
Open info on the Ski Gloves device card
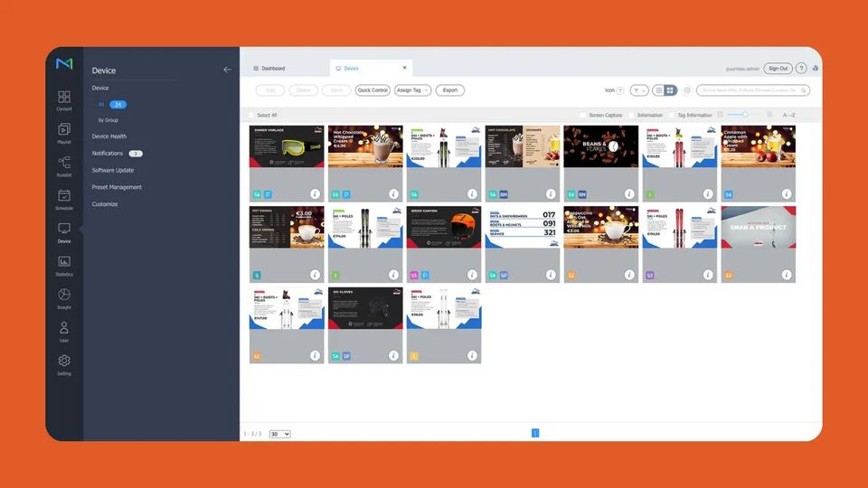click(x=393, y=355)
